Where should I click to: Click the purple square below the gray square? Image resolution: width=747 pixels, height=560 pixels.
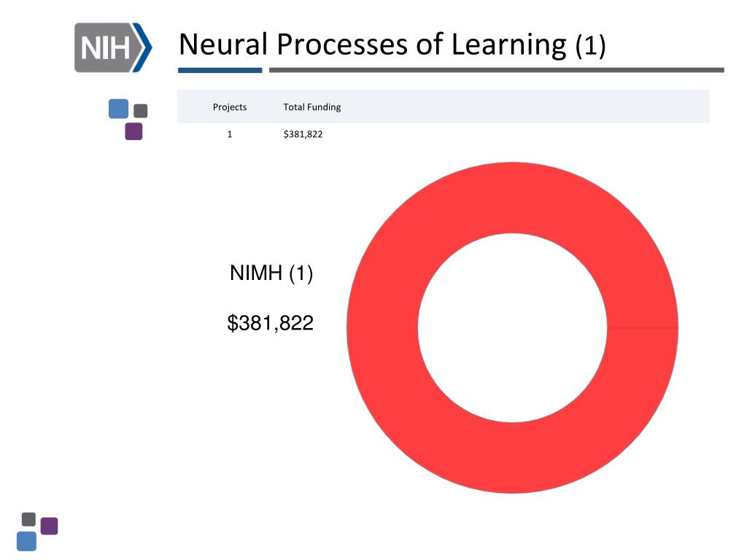pyautogui.click(x=134, y=131)
